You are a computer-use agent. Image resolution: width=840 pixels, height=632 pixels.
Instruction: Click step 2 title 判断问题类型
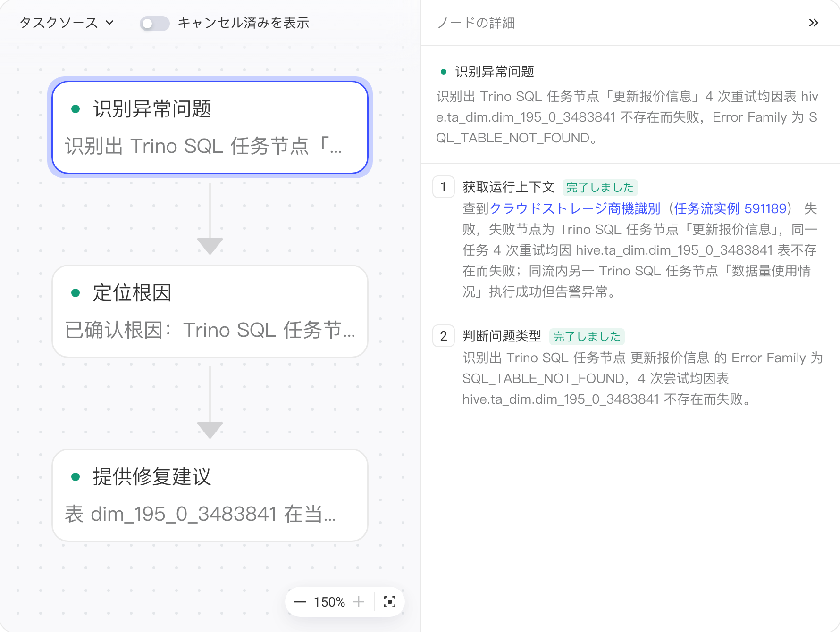pos(502,336)
